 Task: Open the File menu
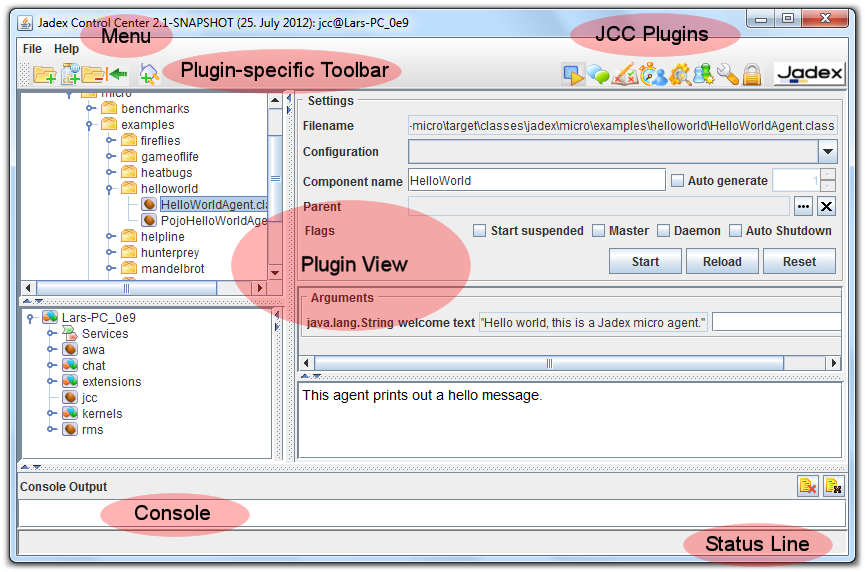click(32, 49)
